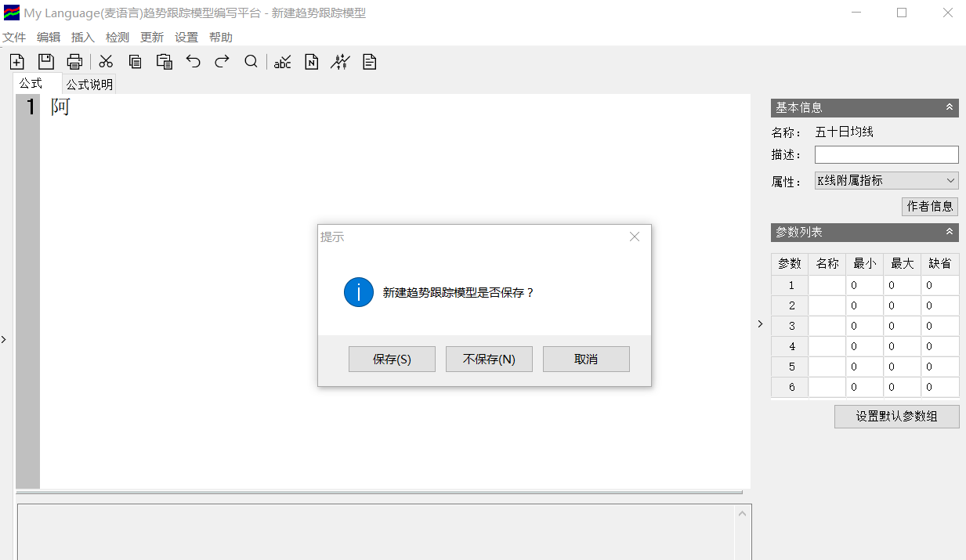Click the new file toolbar icon
Image resolution: width=966 pixels, height=560 pixels.
tap(17, 62)
